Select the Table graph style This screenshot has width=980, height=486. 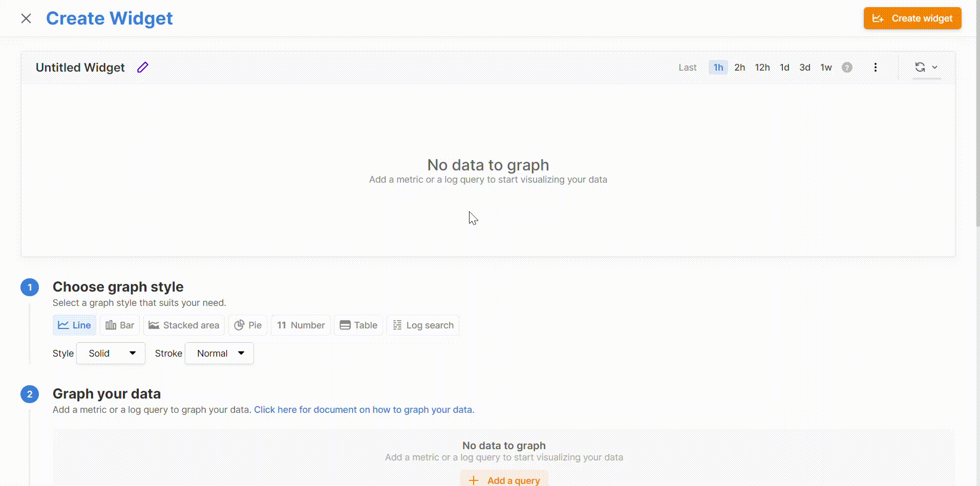click(358, 325)
